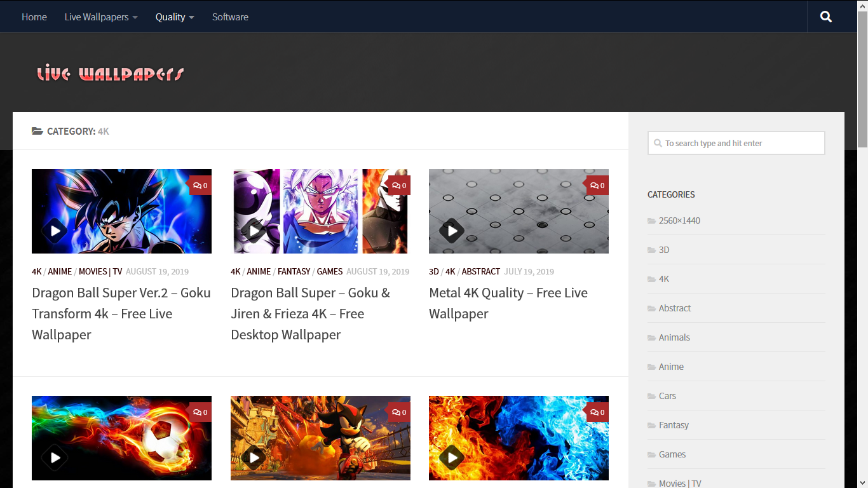The width and height of the screenshot is (868, 488).
Task: Open the Abstract category in sidebar
Action: click(x=675, y=308)
